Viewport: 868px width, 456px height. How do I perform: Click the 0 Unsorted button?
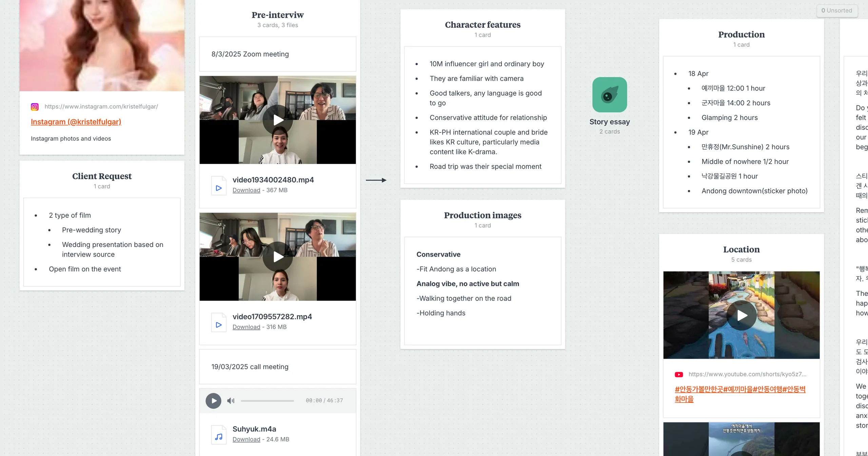[x=837, y=11]
